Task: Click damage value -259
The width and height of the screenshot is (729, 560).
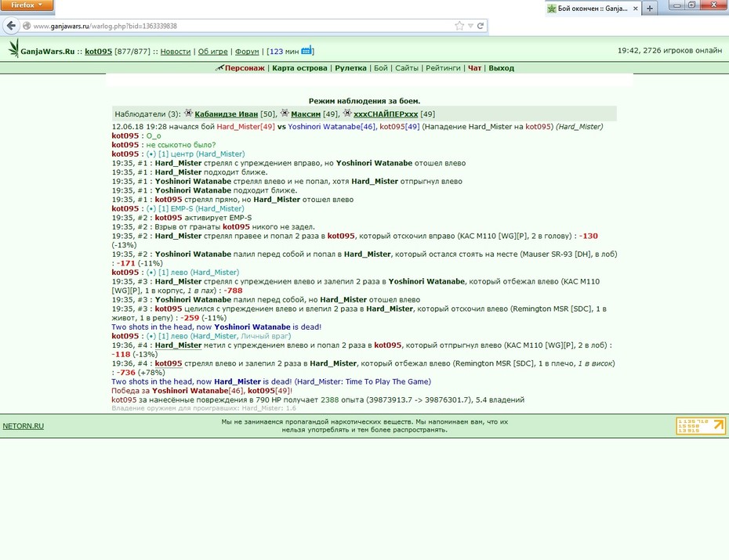Action: tap(190, 318)
